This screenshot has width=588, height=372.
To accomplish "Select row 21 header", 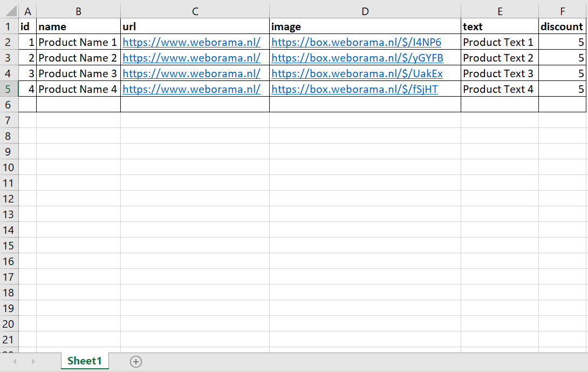I will tap(8, 340).
